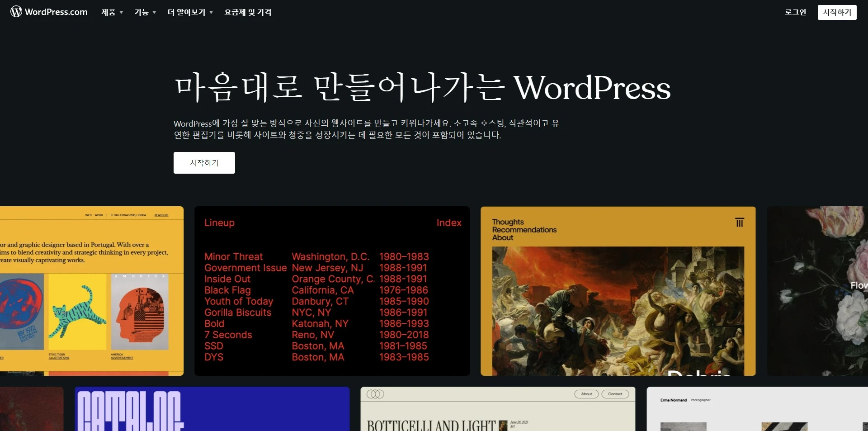The image size is (868, 431).
Task: Click Thoughts in the yellow painting card
Action: [x=508, y=222]
